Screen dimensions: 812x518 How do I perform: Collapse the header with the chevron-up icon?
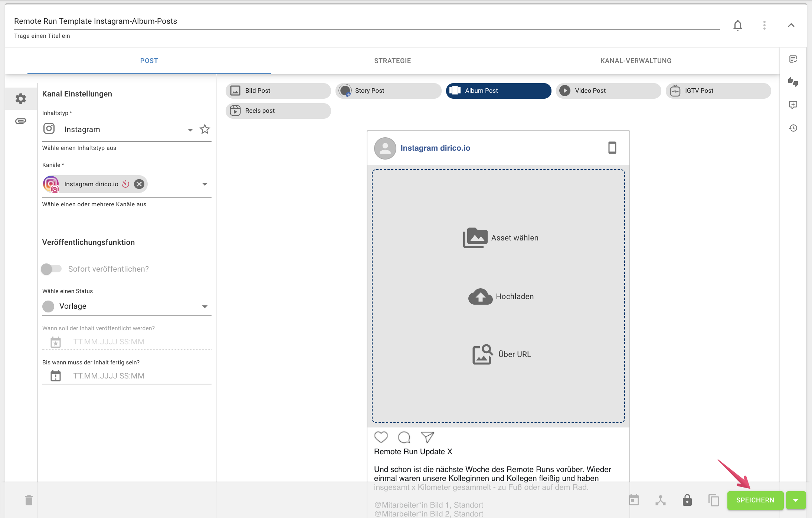click(x=791, y=25)
